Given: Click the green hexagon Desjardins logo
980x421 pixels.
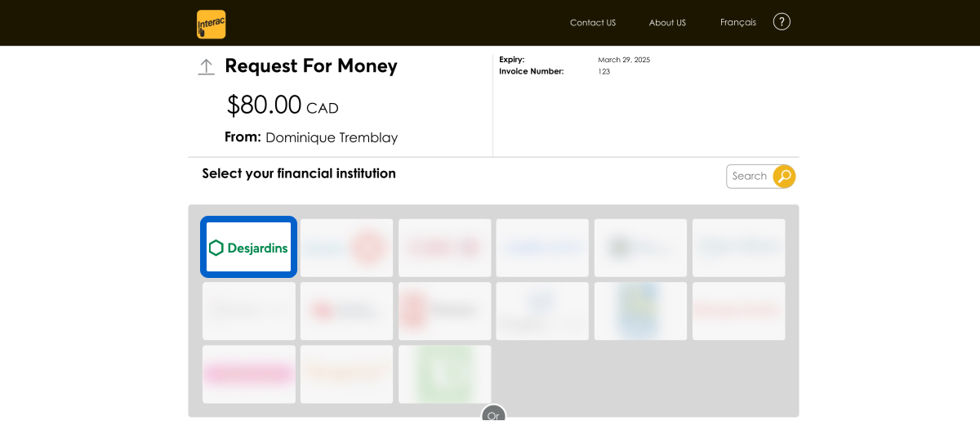Looking at the screenshot, I should click(x=216, y=248).
